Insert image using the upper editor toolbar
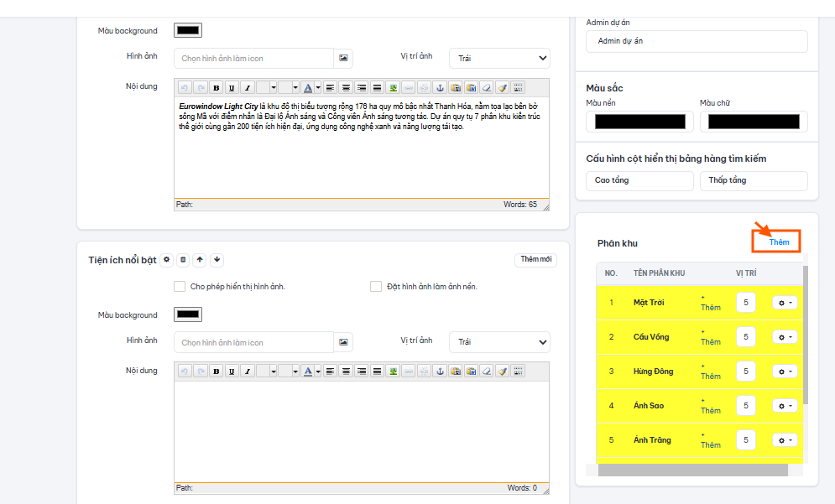The width and height of the screenshot is (835, 504). [x=393, y=88]
